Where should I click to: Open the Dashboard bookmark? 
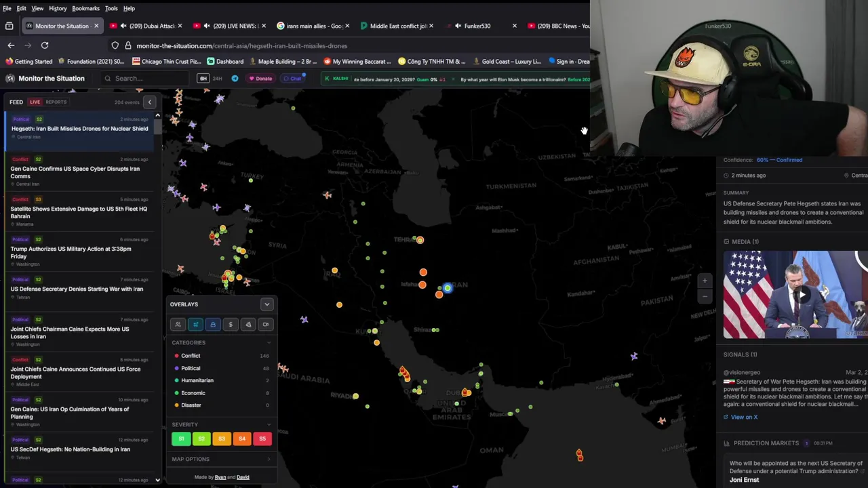[225, 61]
